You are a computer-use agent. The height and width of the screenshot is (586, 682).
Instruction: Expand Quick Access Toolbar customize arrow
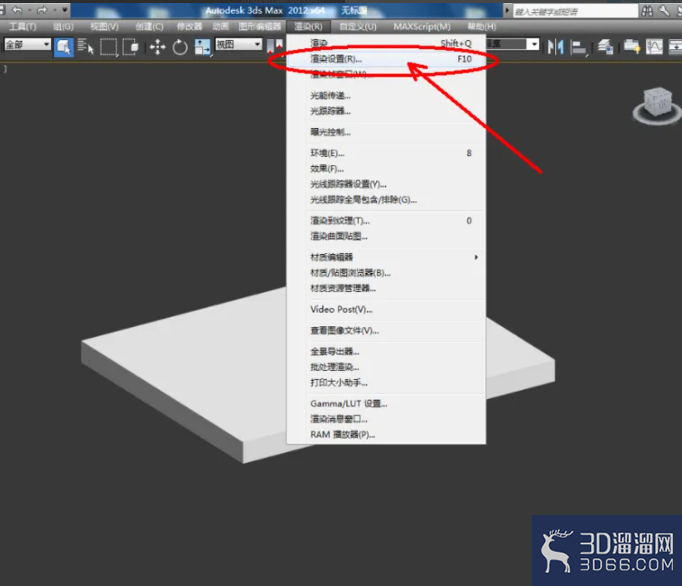click(x=65, y=10)
